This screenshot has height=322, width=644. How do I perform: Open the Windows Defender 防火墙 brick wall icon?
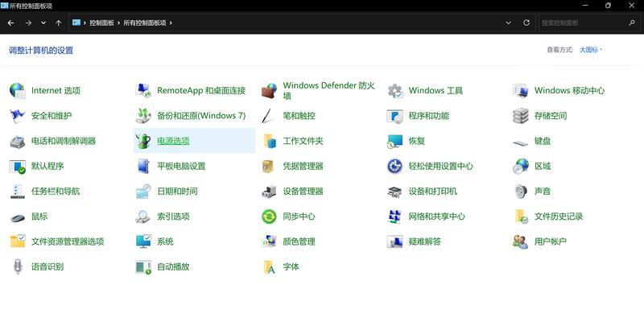pos(269,90)
